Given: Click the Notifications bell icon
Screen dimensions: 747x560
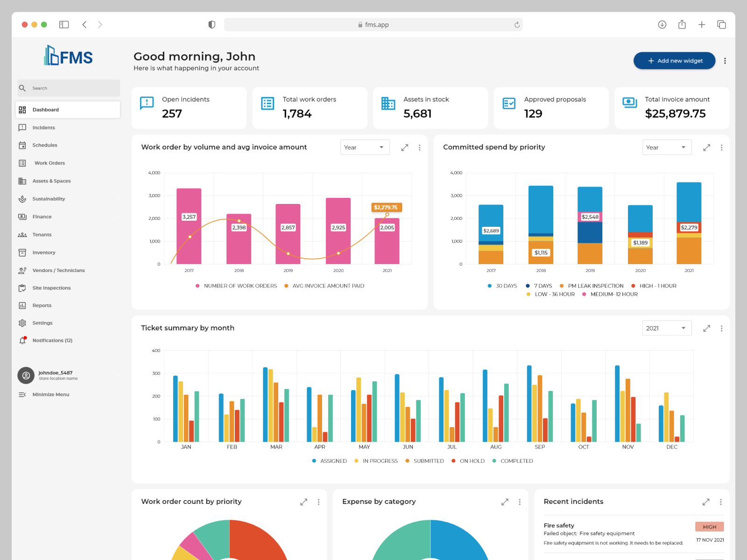Looking at the screenshot, I should pyautogui.click(x=22, y=341).
